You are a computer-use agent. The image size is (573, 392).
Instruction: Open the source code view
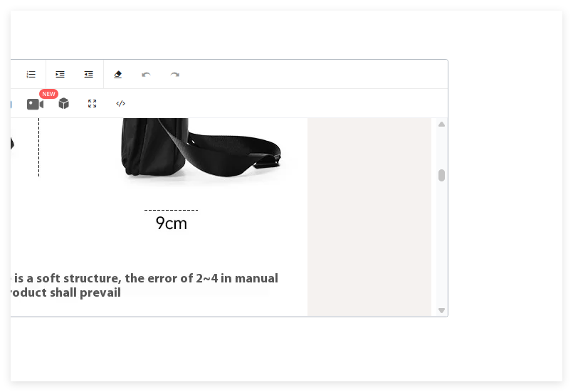(120, 103)
